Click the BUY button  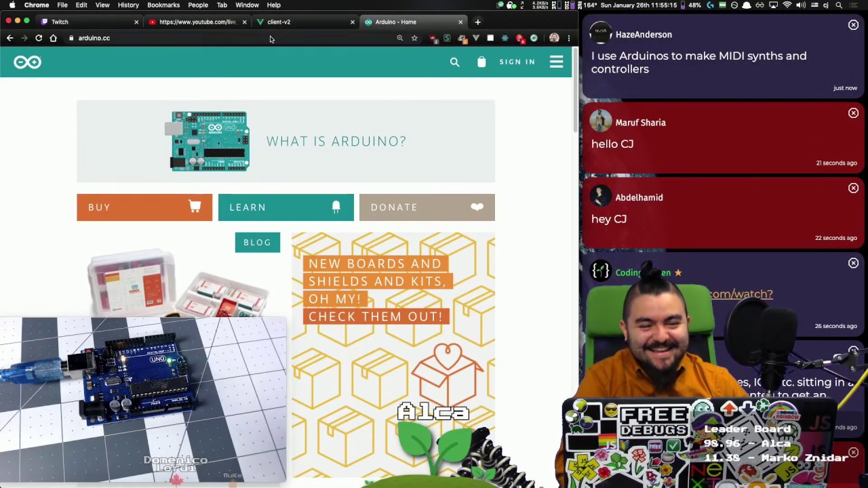click(x=144, y=207)
